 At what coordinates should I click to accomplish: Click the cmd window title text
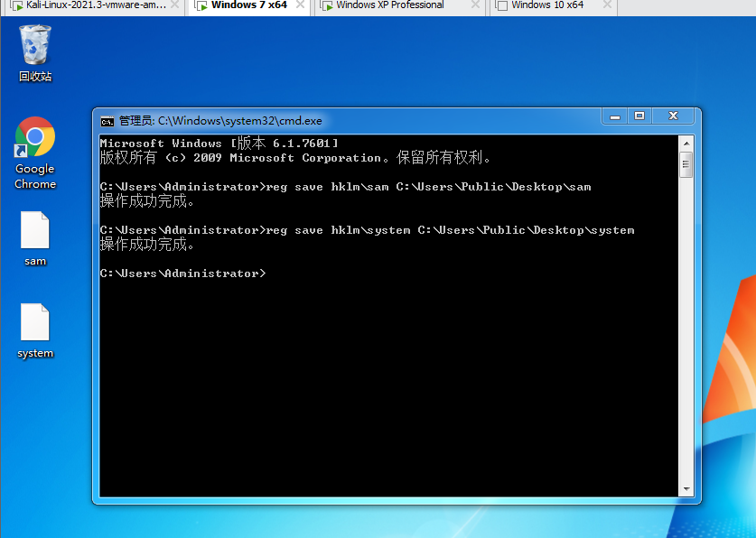220,121
